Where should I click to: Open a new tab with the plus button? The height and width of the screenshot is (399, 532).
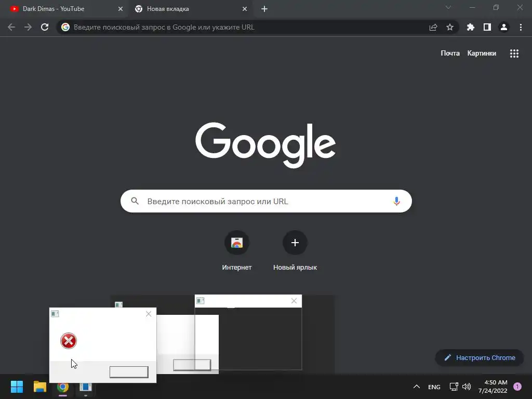[x=264, y=9]
